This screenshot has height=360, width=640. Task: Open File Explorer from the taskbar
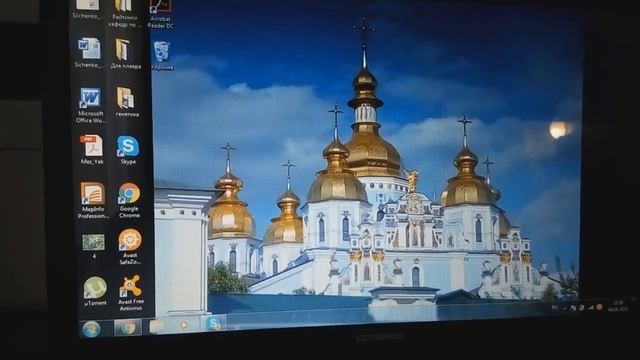(157, 326)
